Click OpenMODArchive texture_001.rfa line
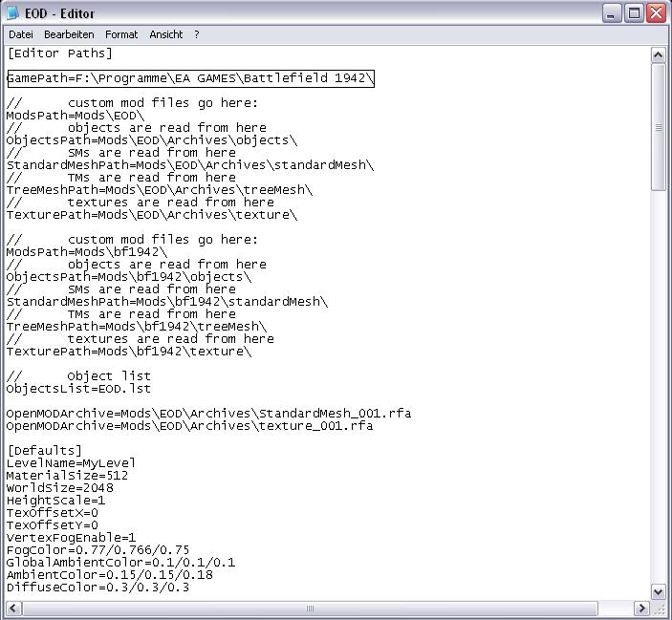This screenshot has height=620, width=672. point(190,426)
